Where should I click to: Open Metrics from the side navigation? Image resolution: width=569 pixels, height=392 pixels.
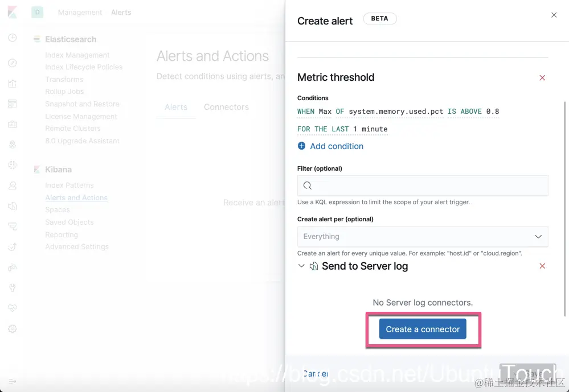13,185
